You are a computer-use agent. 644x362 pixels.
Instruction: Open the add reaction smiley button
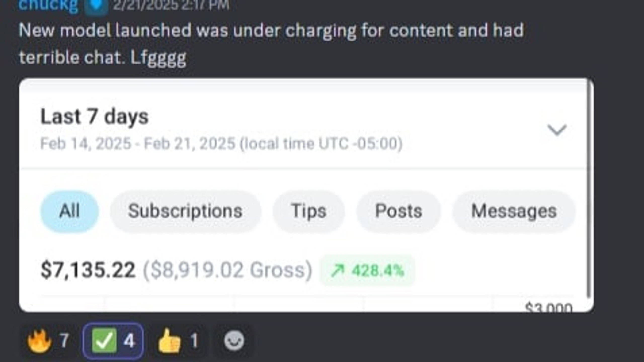point(234,341)
